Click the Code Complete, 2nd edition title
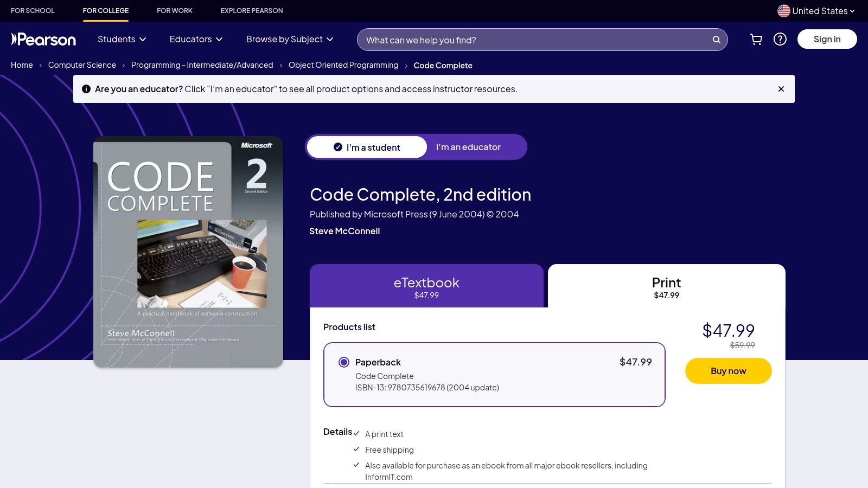The width and height of the screenshot is (868, 488). point(420,195)
